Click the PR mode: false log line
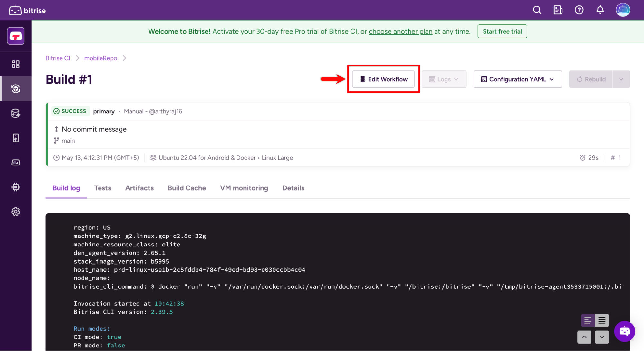The height and width of the screenshot is (351, 644). pyautogui.click(x=99, y=346)
